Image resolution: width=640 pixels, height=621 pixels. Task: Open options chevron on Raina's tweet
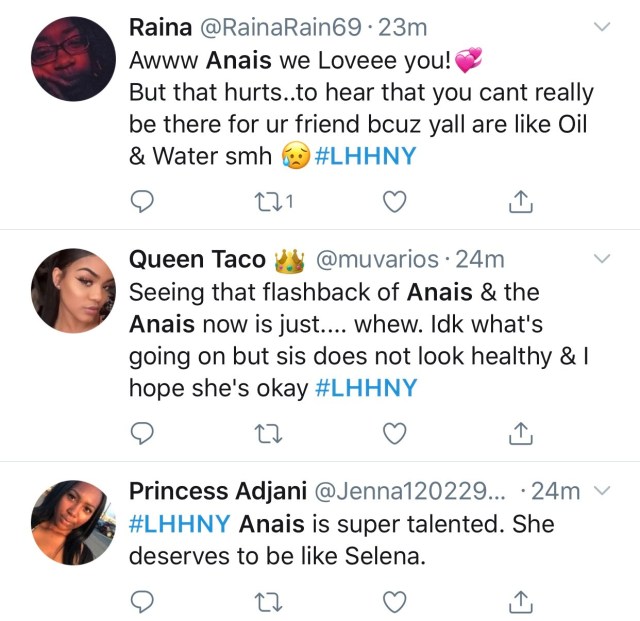point(602,27)
